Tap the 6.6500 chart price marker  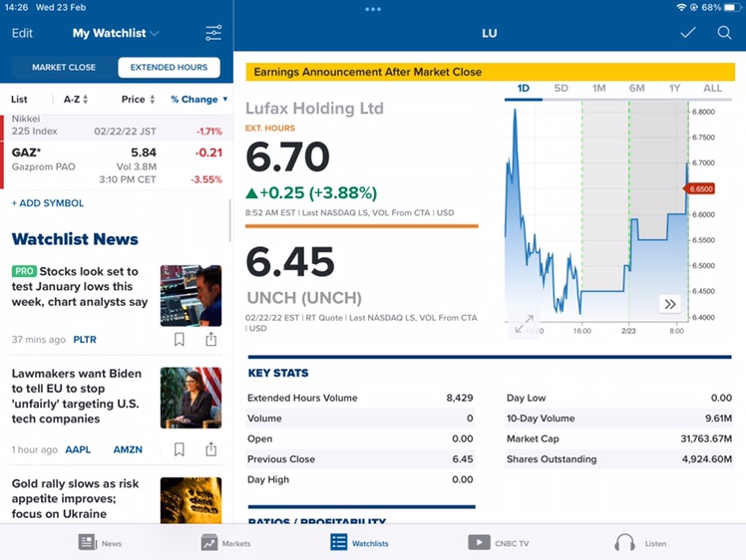coord(700,188)
